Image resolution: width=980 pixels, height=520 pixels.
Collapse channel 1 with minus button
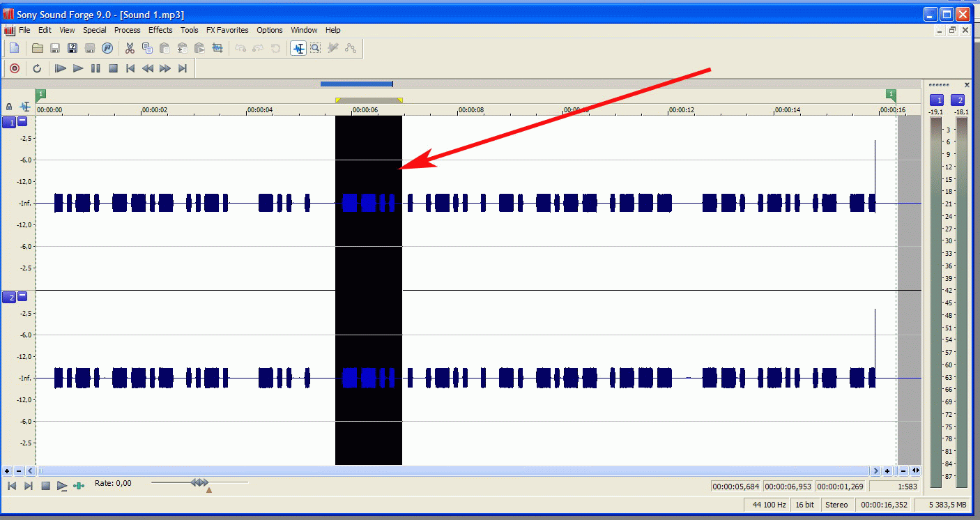tap(22, 122)
